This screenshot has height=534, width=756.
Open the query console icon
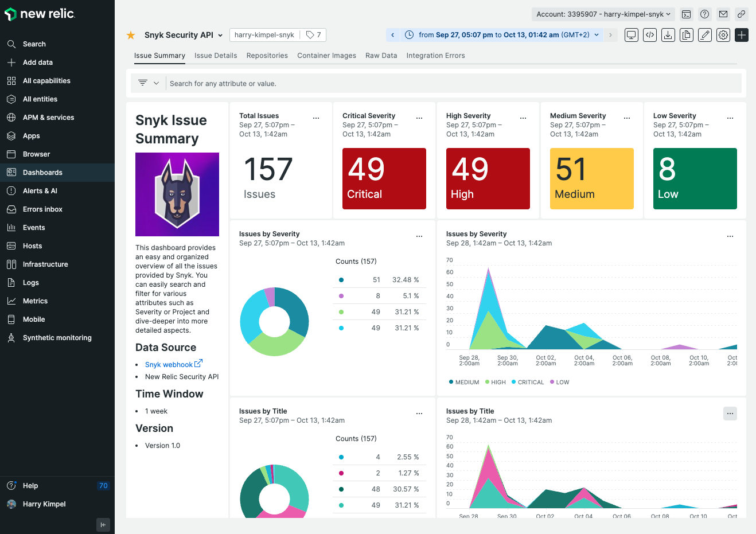point(686,14)
